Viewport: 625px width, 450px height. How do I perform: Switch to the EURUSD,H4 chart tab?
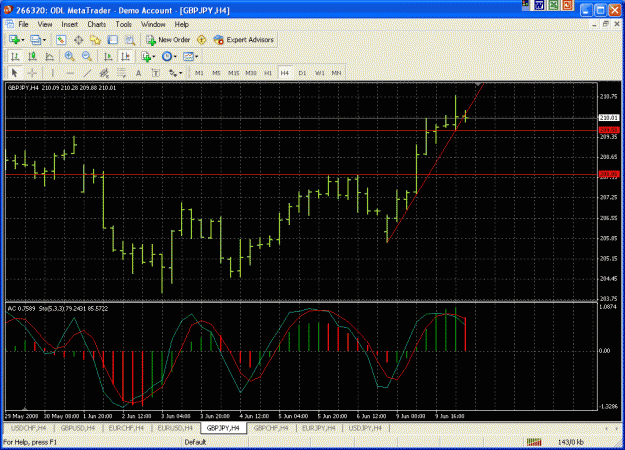pyautogui.click(x=175, y=428)
